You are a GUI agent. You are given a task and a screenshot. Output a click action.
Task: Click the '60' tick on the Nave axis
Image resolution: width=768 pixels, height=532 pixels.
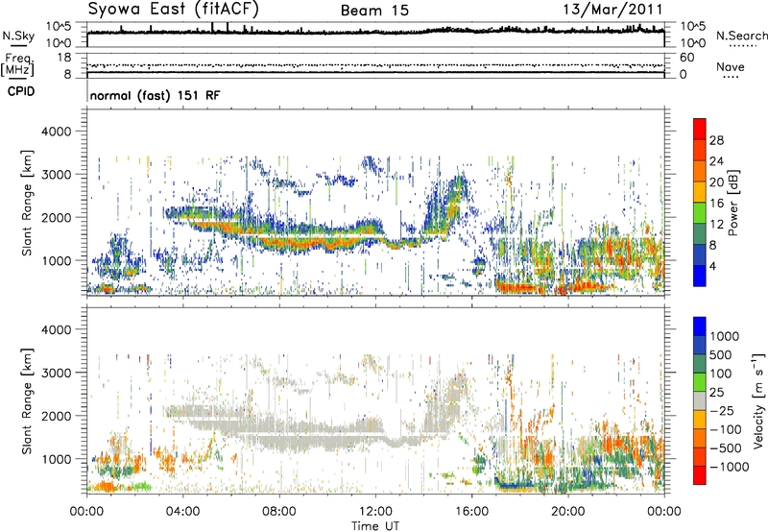click(x=686, y=58)
